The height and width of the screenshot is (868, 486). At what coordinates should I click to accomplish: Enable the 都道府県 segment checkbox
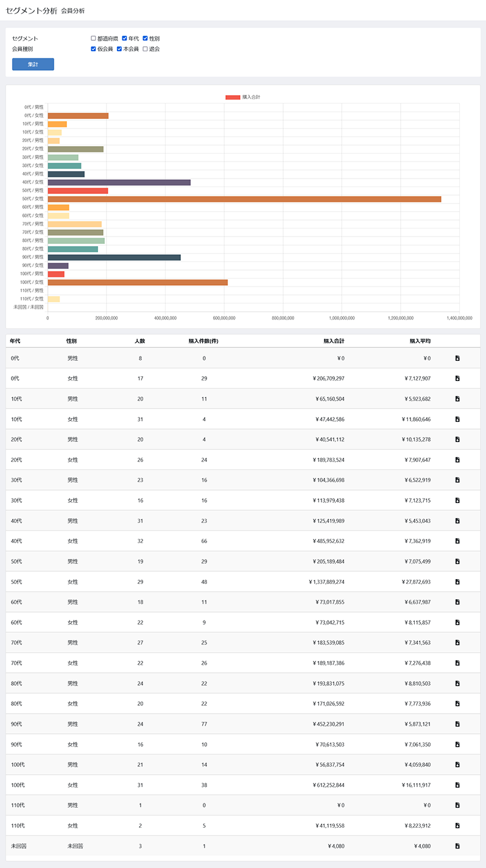[94, 38]
